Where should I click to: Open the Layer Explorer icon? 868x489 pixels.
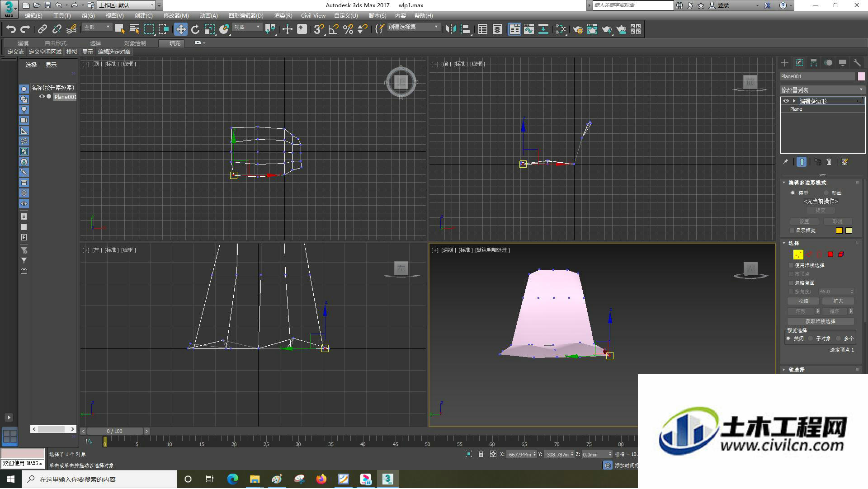pos(497,29)
